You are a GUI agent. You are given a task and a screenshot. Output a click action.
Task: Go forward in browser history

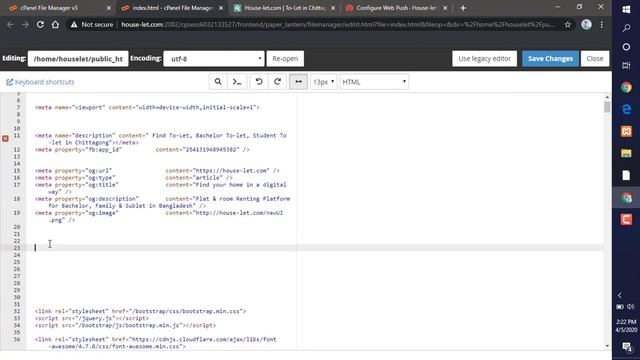click(25, 24)
